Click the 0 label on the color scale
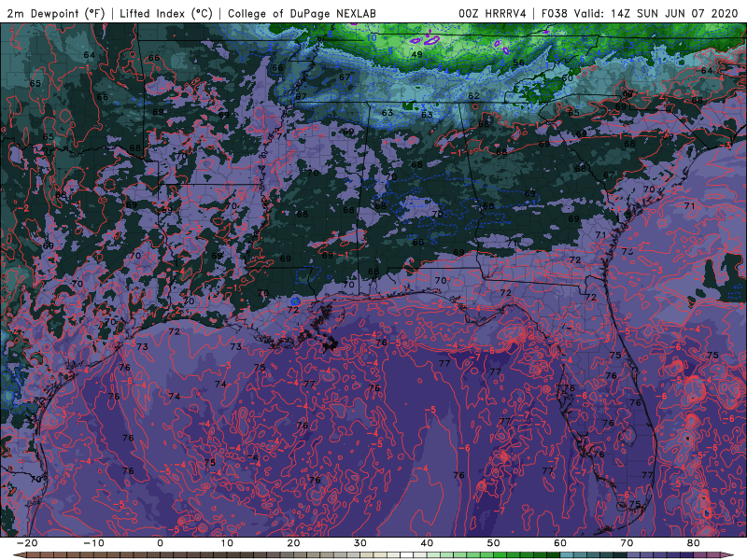Screen dimensions: 747x560 [160, 543]
